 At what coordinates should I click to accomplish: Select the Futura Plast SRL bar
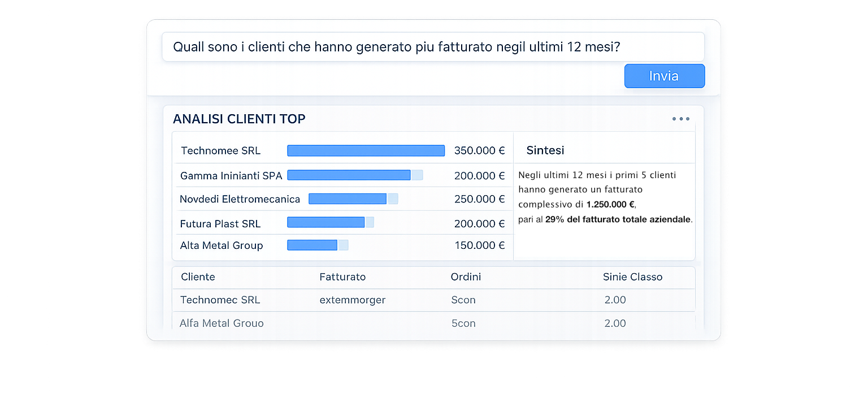[x=326, y=222]
